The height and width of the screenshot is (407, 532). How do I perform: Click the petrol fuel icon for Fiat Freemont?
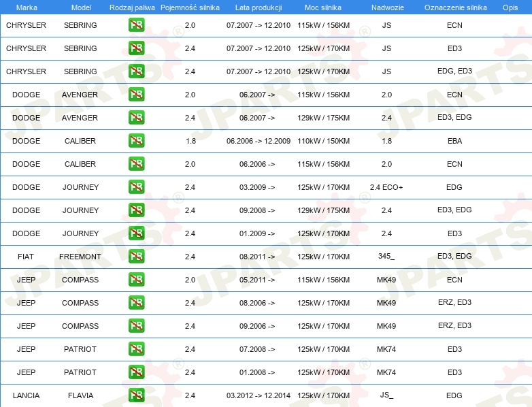(136, 257)
